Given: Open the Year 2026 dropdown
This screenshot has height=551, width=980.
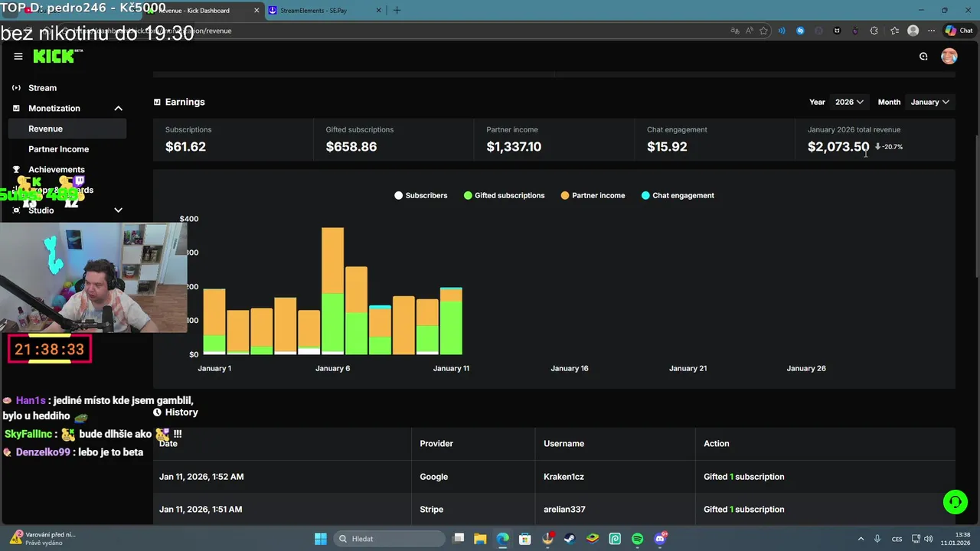Looking at the screenshot, I should coord(849,102).
